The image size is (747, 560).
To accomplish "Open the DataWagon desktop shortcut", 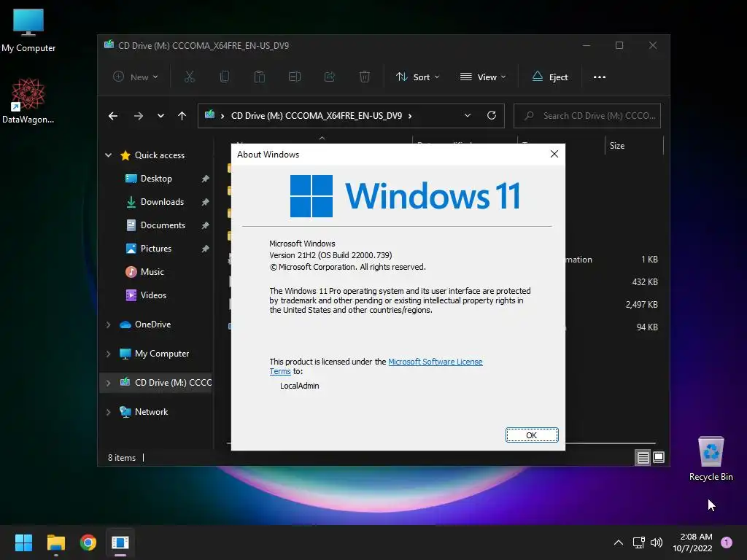I will 28,101.
